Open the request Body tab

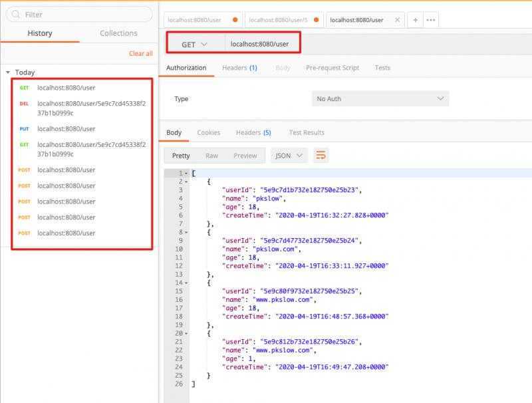283,68
